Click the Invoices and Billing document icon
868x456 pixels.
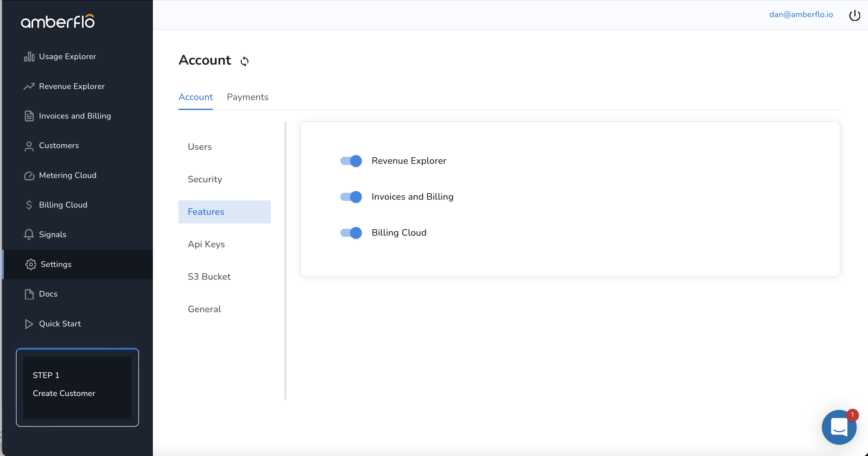click(x=29, y=116)
